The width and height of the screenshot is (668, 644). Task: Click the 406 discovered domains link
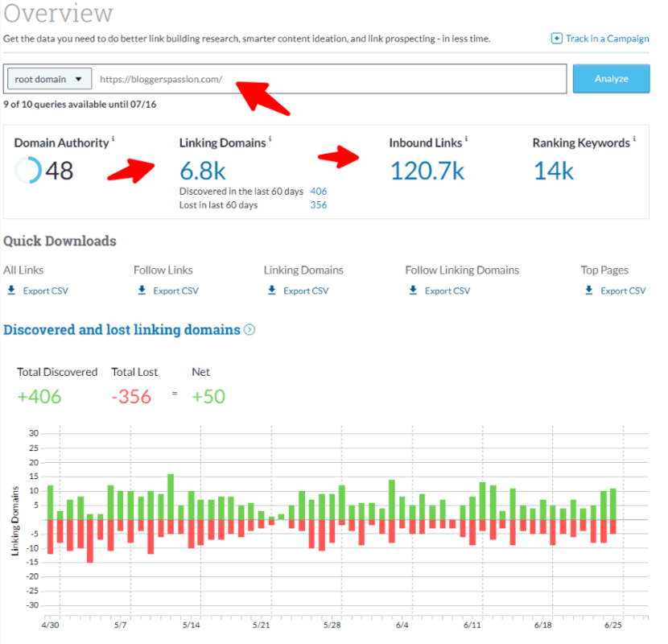pyautogui.click(x=318, y=192)
